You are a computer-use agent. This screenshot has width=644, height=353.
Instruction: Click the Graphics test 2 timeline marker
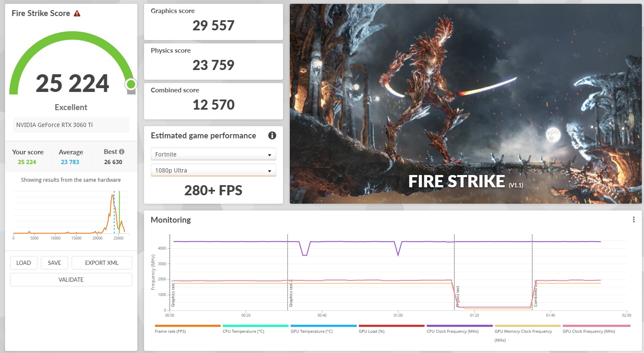click(291, 294)
